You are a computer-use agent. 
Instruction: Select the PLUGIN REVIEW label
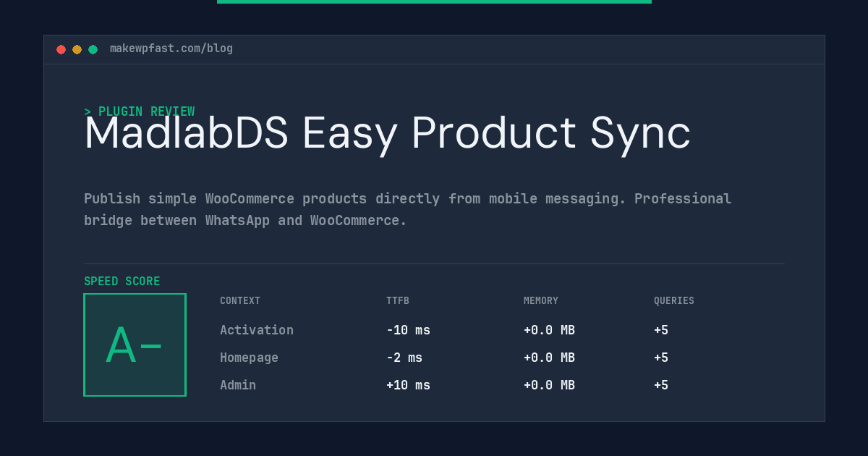click(x=139, y=111)
